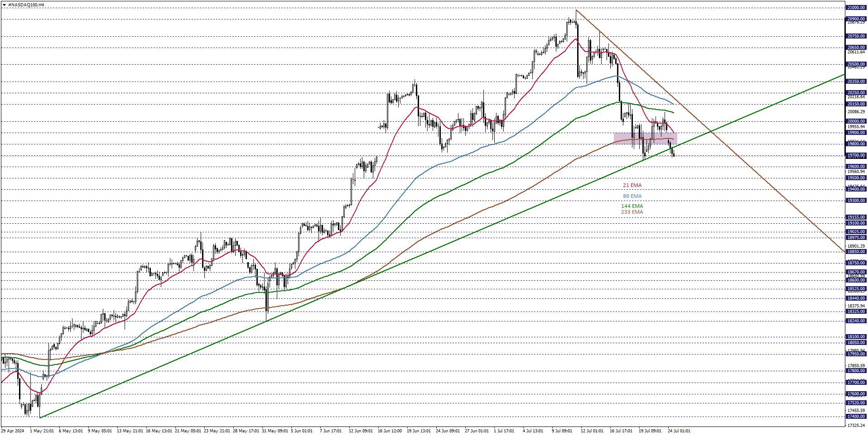Screen dimensions: 868x436
Task: Click the 19700.00 price level label
Action: pyautogui.click(x=856, y=155)
